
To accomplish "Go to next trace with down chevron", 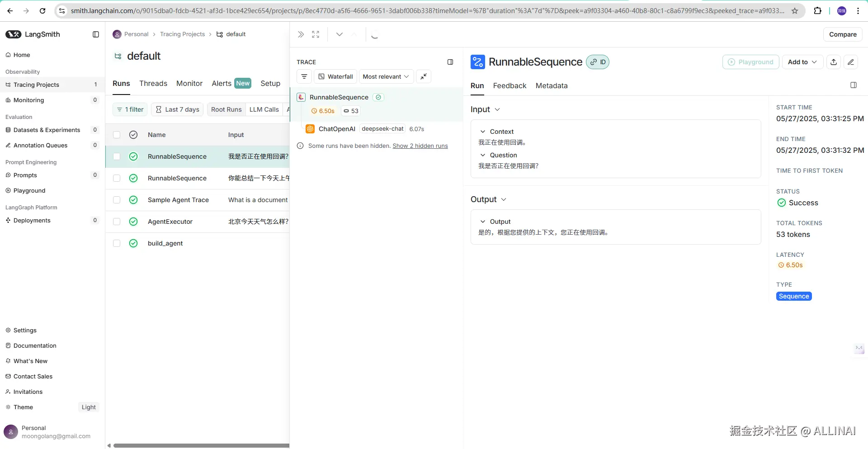I will (x=340, y=34).
